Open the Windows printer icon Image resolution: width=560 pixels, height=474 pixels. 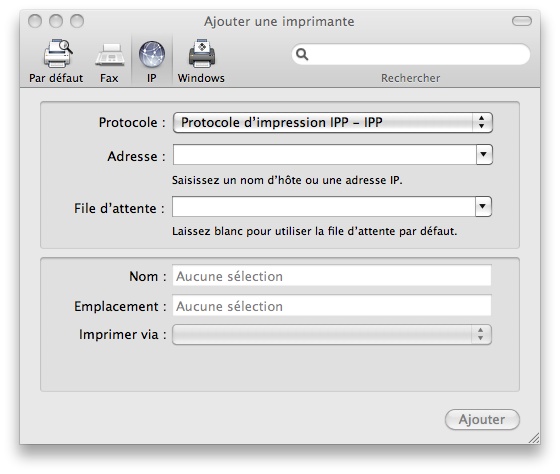click(x=202, y=54)
